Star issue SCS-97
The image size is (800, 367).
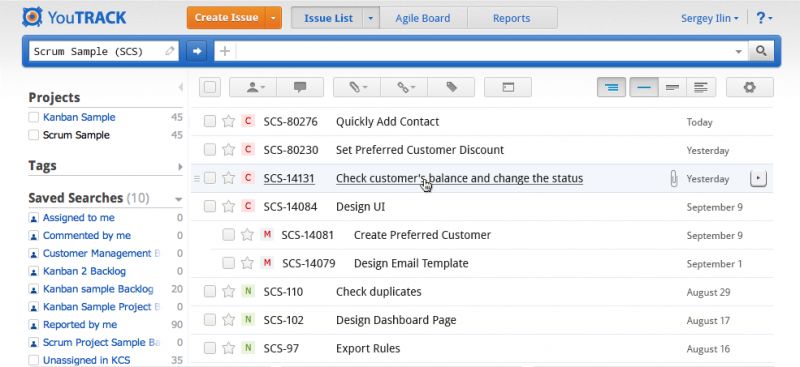pyautogui.click(x=229, y=348)
